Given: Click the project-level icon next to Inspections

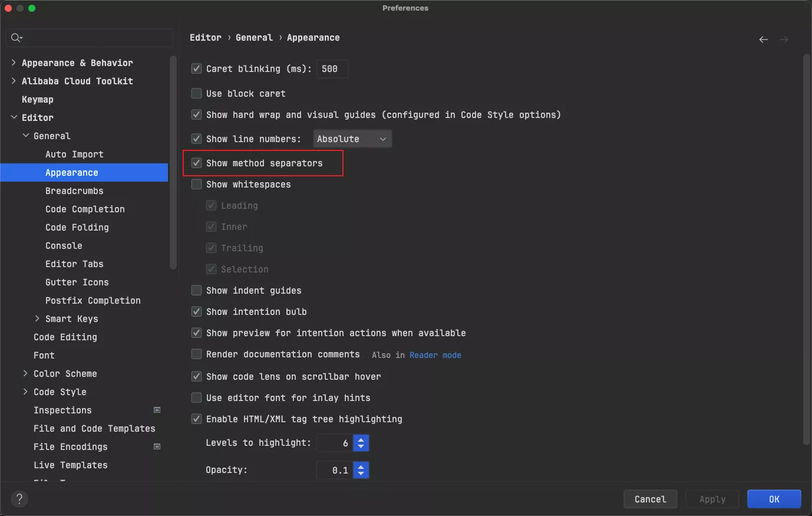Looking at the screenshot, I should click(157, 410).
